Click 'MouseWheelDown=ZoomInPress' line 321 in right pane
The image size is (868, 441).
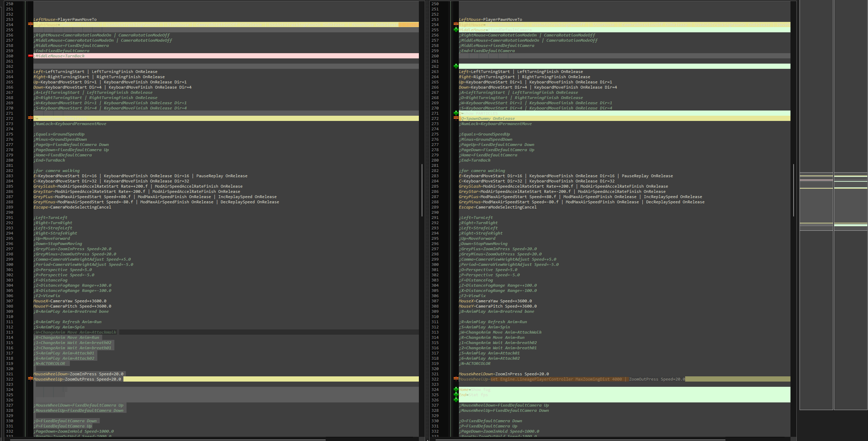[x=504, y=374]
